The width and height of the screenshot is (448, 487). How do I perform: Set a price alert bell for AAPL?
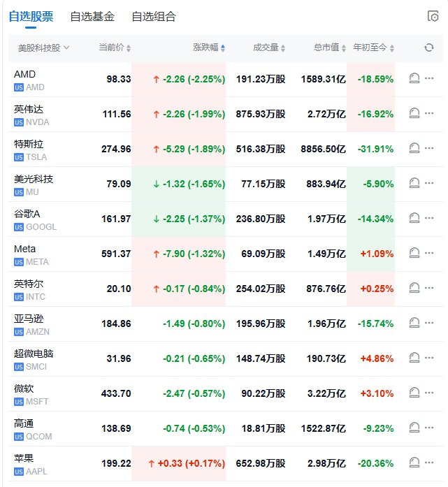pyautogui.click(x=414, y=463)
